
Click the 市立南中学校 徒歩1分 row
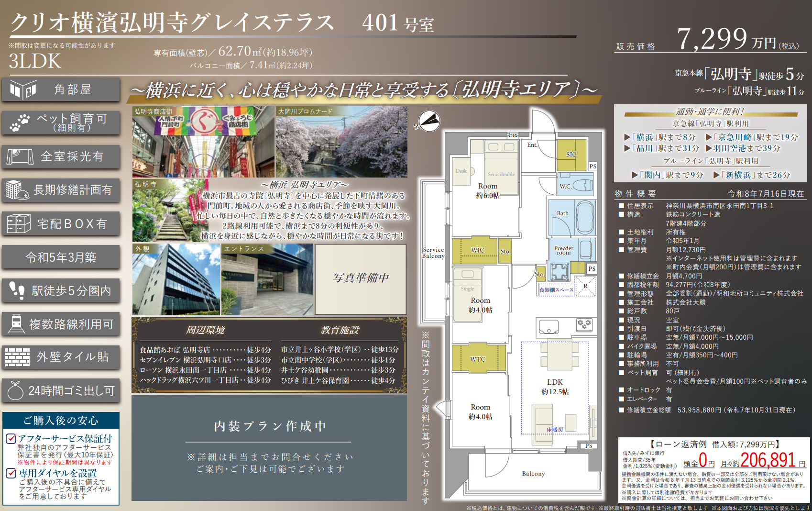point(339,360)
